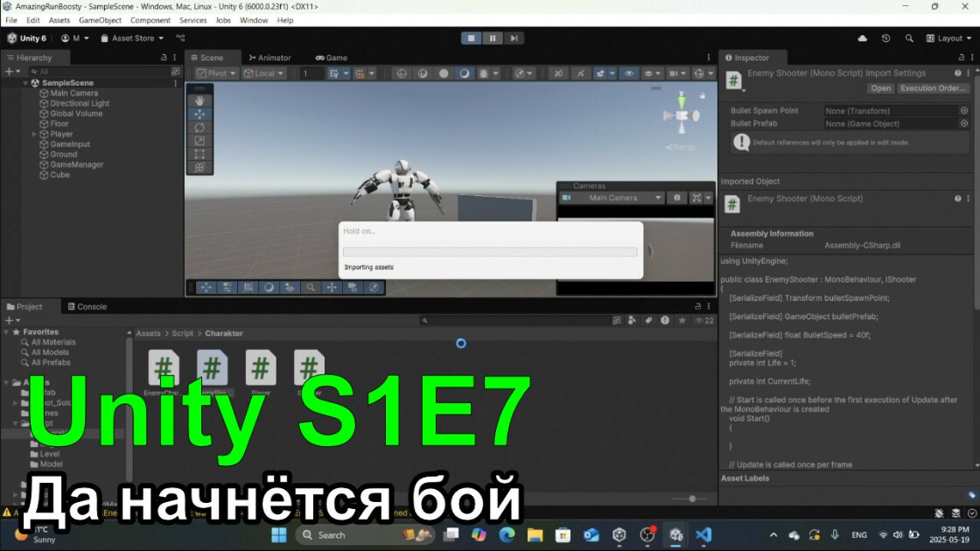Select Main Camera in Hierarchy
980x551 pixels.
(73, 93)
